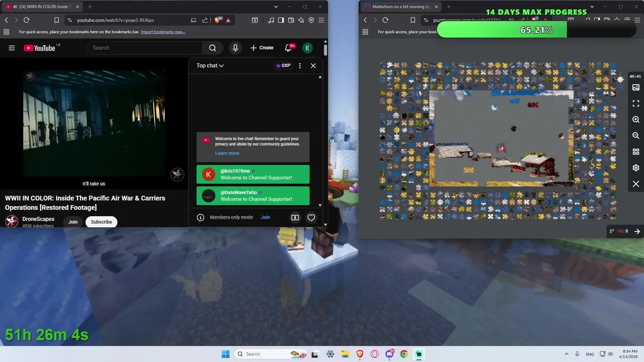Open the account avatar labeled E
The width and height of the screenshot is (644, 362).
click(x=307, y=48)
